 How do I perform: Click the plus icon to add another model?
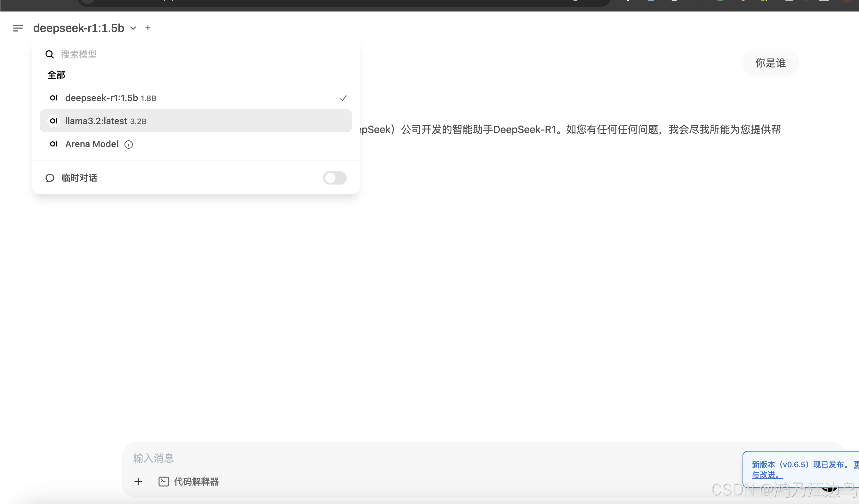148,28
